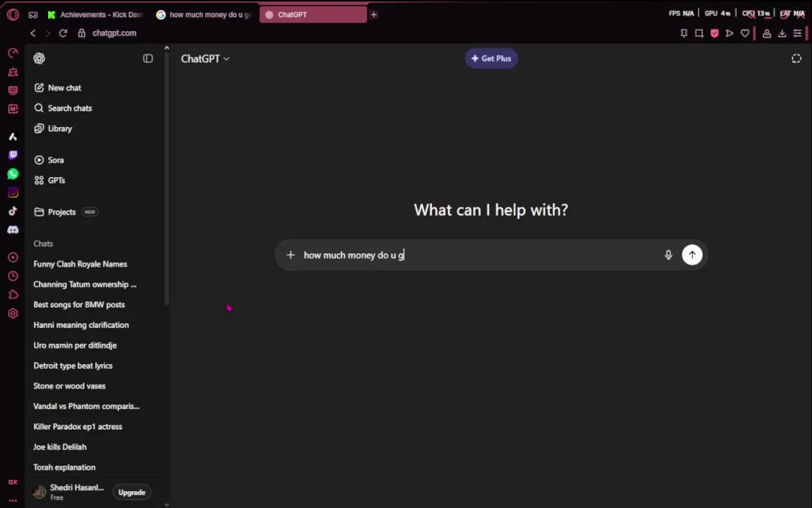
Task: Switch to Achievements - Kick Dashboard tab
Action: [x=96, y=15]
